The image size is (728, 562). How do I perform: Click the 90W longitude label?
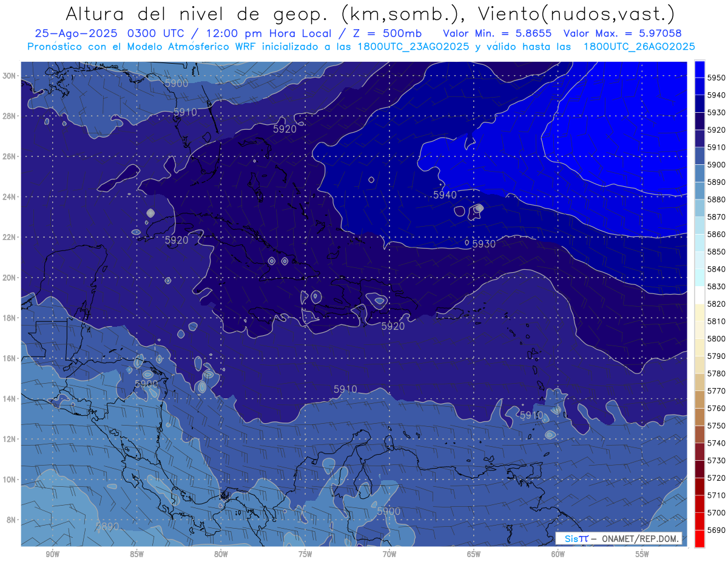coord(53,554)
